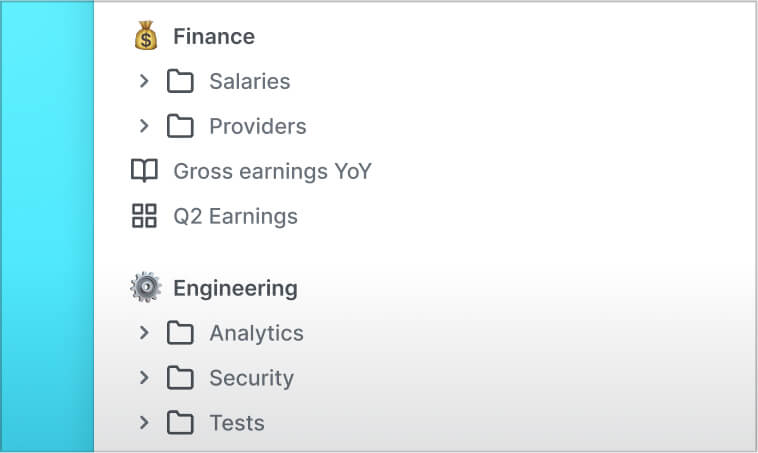The width and height of the screenshot is (758, 453).
Task: Expand the Analytics folder chevron
Action: [144, 333]
